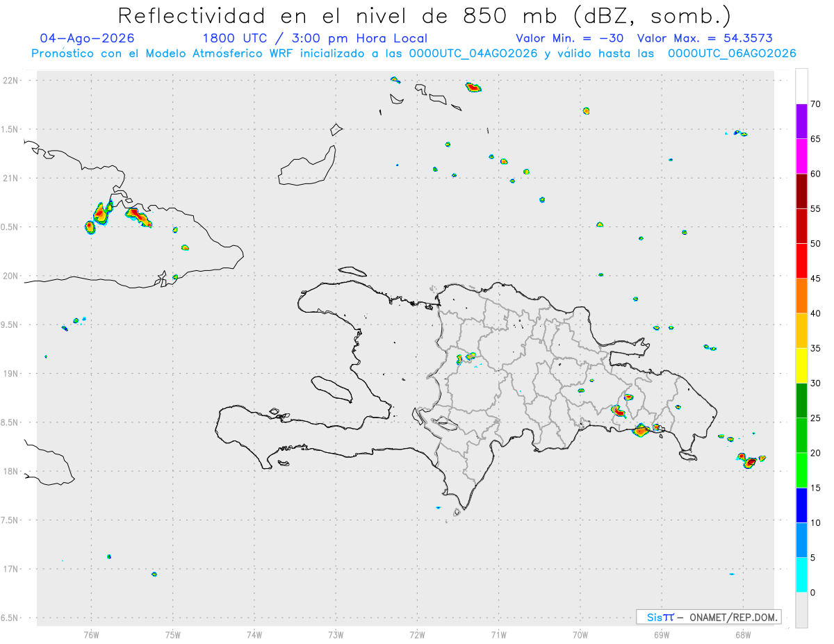Click the '70W' longitude label
Screen dimensions: 834x644
(x=580, y=635)
